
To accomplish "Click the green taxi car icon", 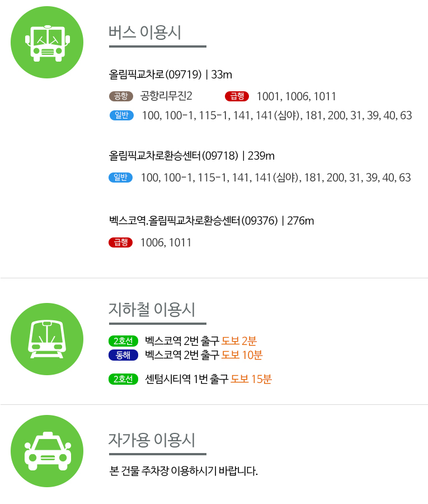I will pos(47,451).
